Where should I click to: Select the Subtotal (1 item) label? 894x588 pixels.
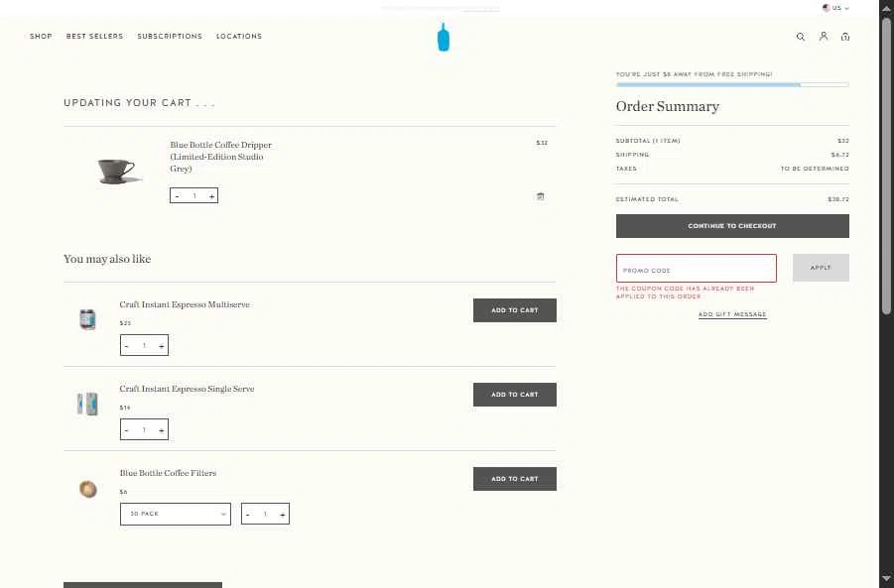[648, 140]
